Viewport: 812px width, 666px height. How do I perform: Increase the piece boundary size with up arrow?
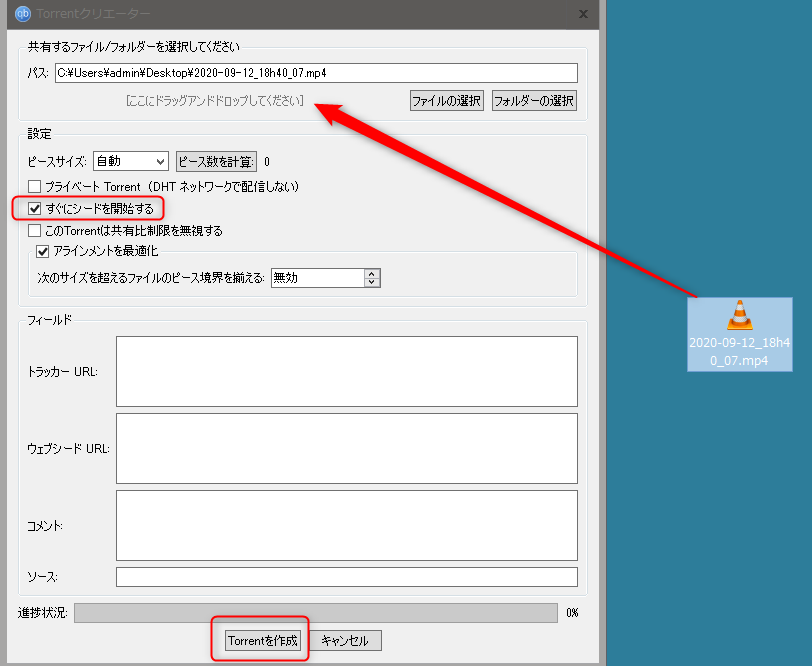[373, 273]
